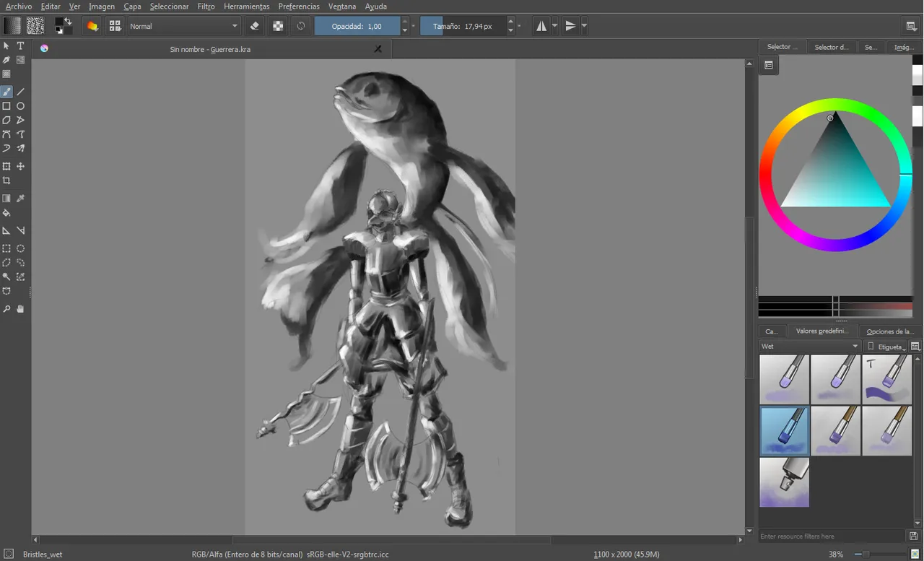The width and height of the screenshot is (924, 561).
Task: Select the Ellipse shape tool
Action: (21, 106)
